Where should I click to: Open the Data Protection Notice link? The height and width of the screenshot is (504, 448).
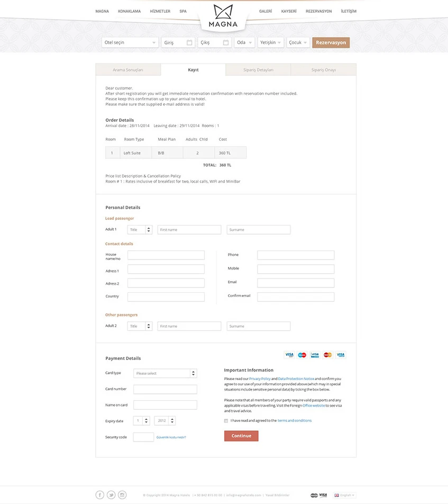click(296, 379)
